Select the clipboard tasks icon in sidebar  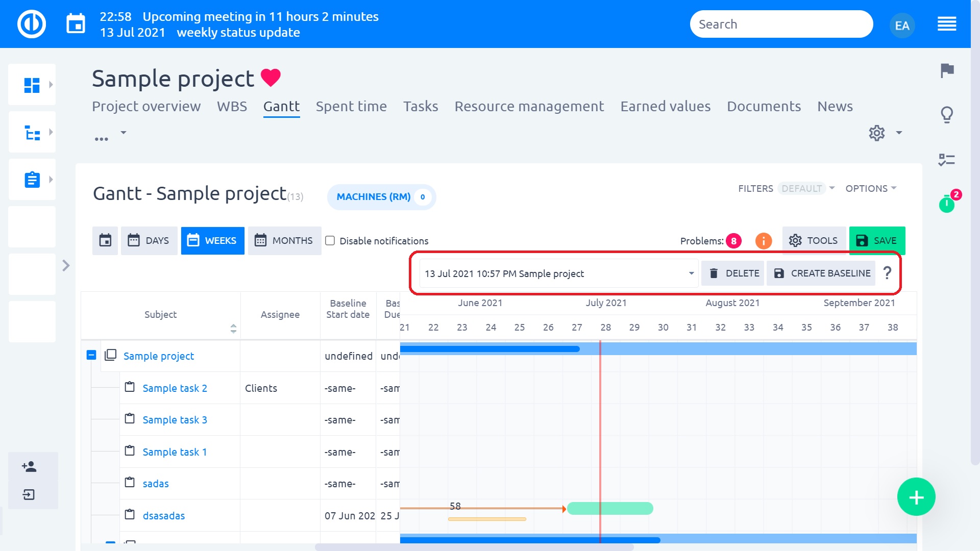(x=32, y=179)
